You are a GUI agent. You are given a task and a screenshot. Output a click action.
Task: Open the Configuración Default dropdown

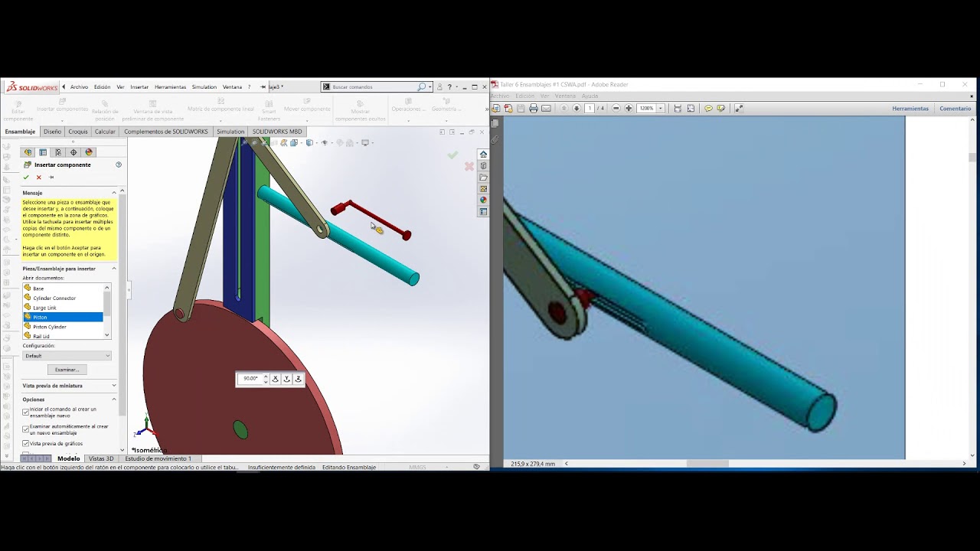[x=67, y=356]
